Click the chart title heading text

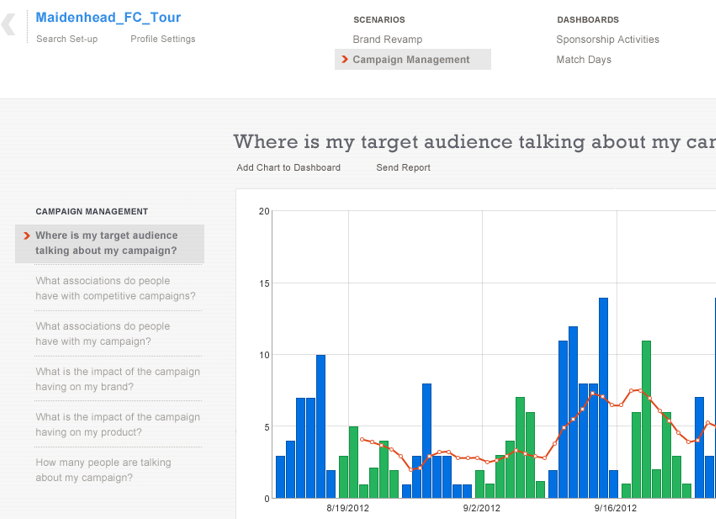coord(474,142)
